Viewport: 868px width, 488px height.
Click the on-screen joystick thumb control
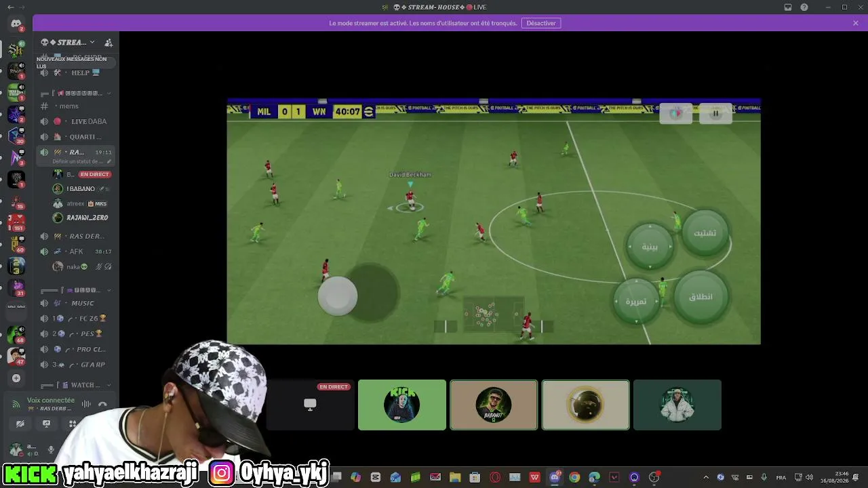pyautogui.click(x=338, y=296)
